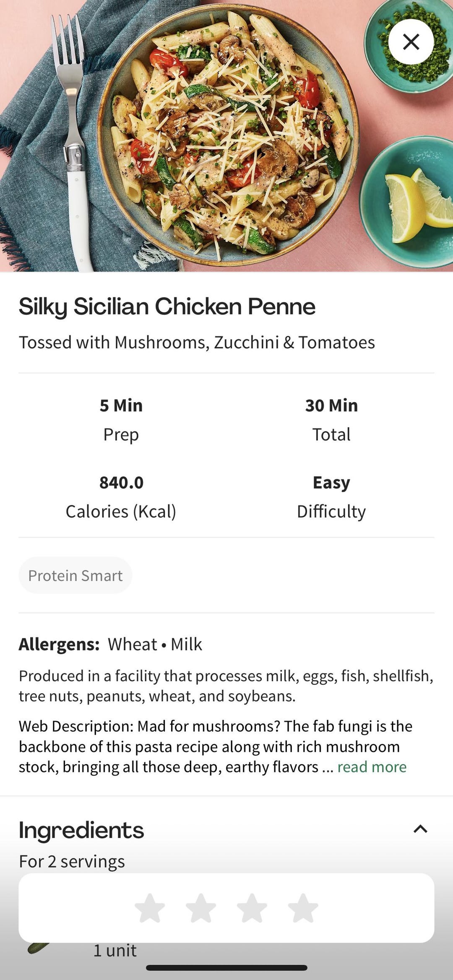Rate the recipe two stars
The image size is (453, 980).
click(201, 908)
